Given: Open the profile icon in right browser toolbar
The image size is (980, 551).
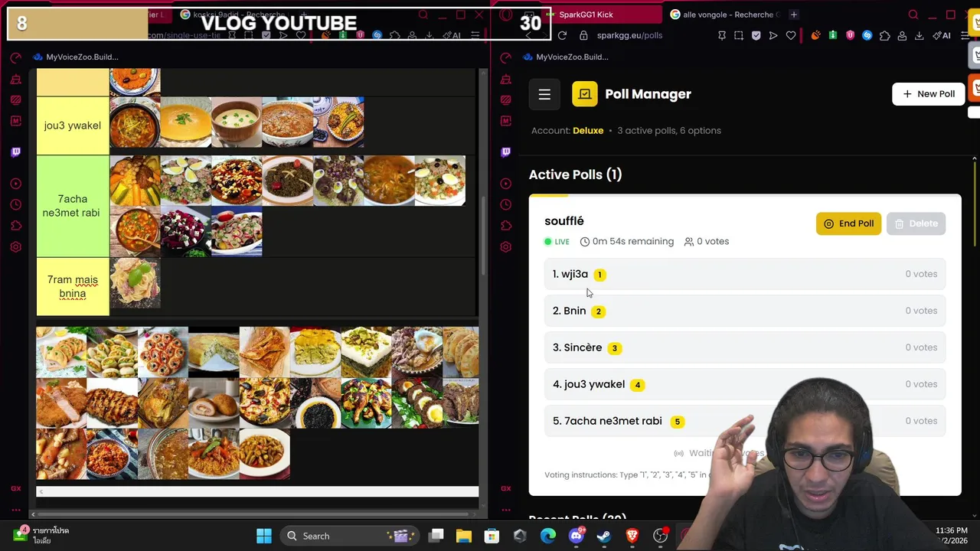Looking at the screenshot, I should (x=902, y=35).
